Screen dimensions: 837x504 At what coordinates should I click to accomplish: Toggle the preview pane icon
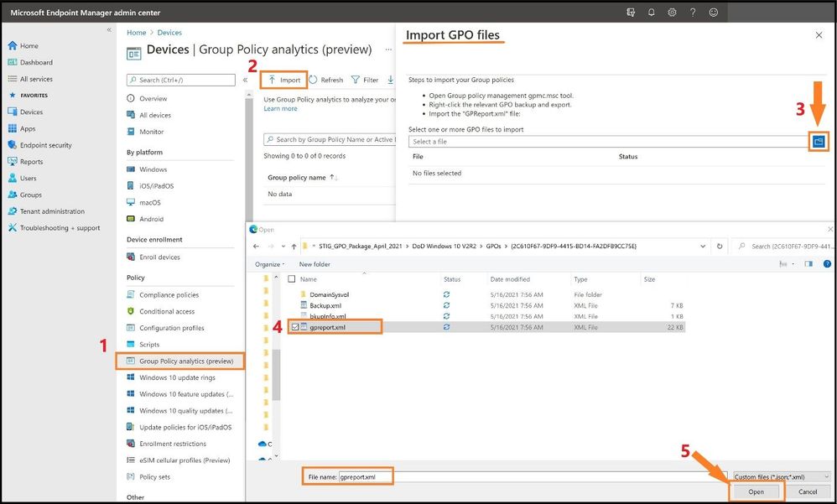tap(808, 264)
